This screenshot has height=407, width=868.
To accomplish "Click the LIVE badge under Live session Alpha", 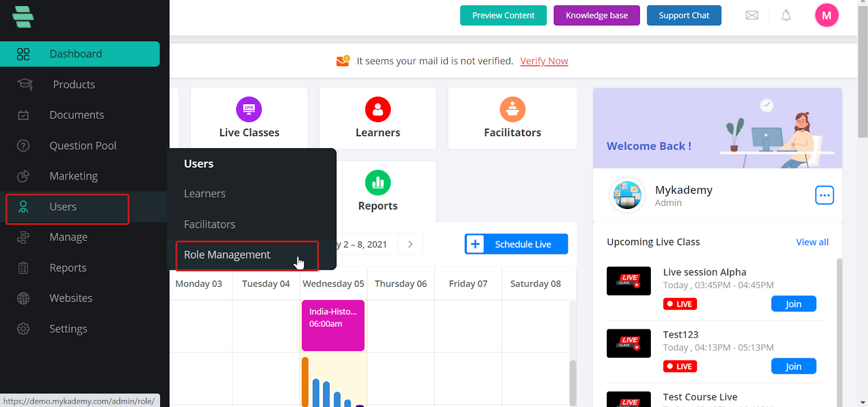I will 680,304.
